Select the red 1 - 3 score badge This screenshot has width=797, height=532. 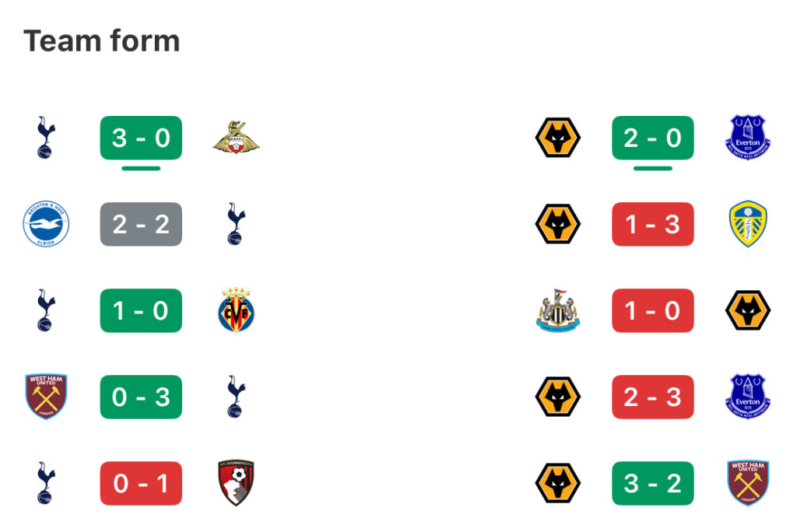tap(653, 224)
